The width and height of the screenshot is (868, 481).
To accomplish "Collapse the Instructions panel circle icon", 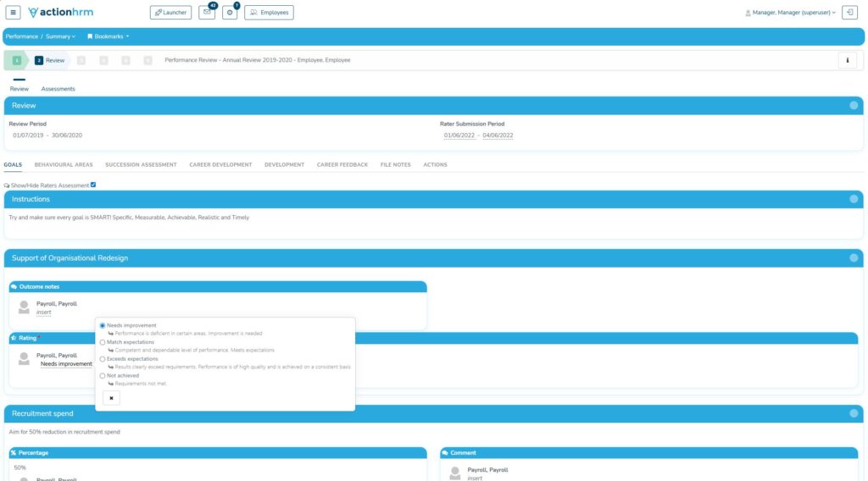I will pos(854,199).
